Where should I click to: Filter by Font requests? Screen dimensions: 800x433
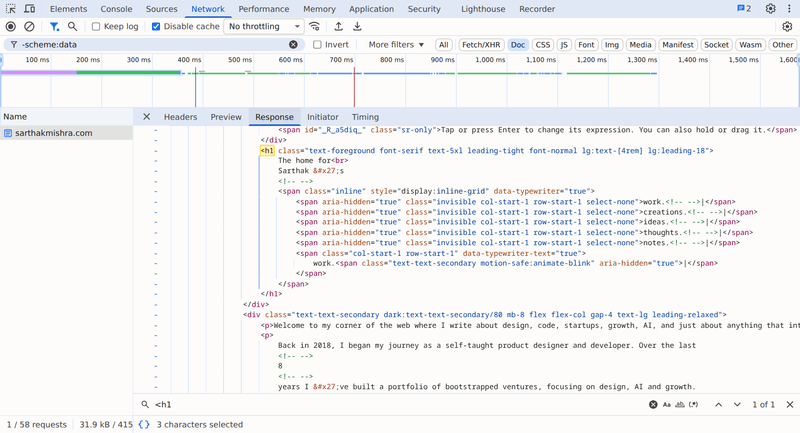(x=586, y=45)
